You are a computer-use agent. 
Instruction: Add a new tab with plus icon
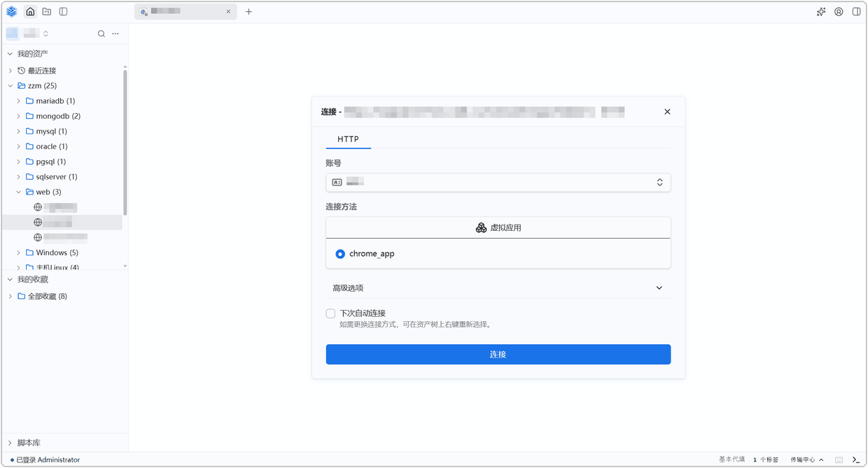[x=248, y=12]
